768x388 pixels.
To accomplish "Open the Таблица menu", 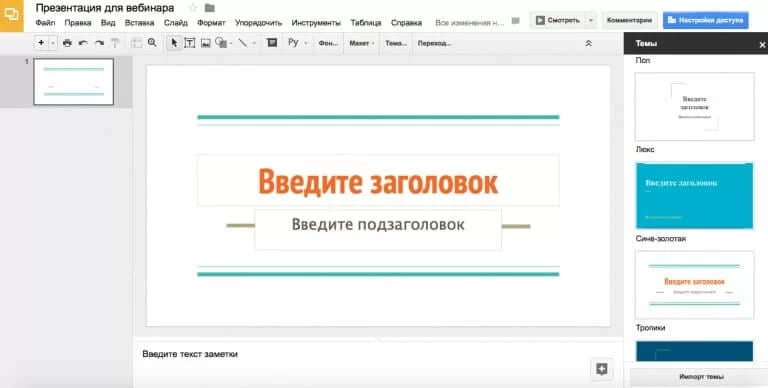I will click(x=366, y=23).
